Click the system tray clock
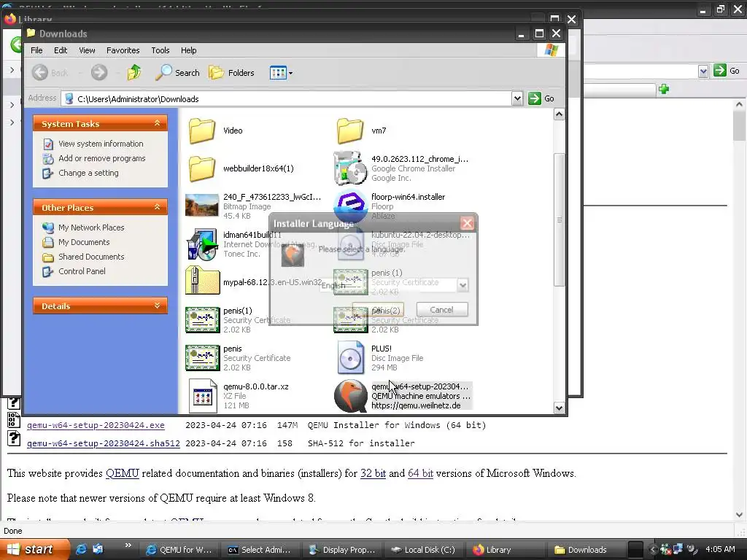 point(720,549)
